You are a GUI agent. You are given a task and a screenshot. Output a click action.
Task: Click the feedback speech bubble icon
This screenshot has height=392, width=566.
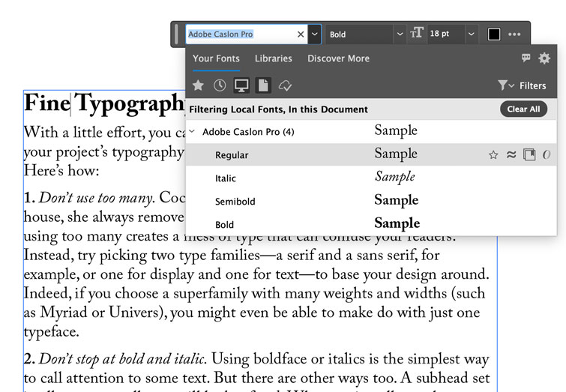click(x=526, y=58)
